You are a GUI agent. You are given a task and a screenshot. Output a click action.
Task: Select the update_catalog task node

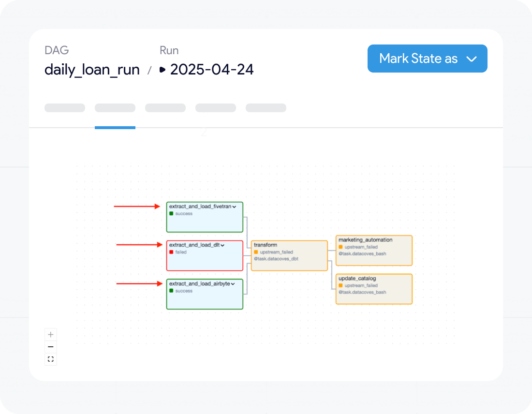[x=374, y=289]
